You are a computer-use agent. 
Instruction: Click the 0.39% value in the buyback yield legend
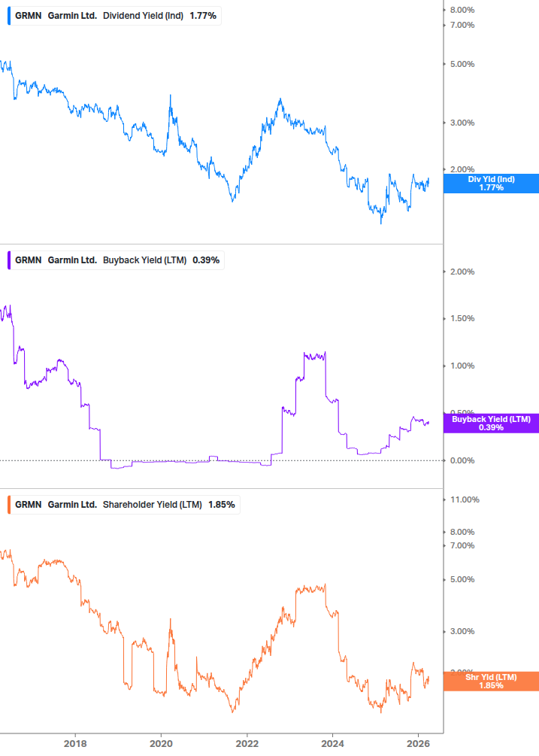206,260
